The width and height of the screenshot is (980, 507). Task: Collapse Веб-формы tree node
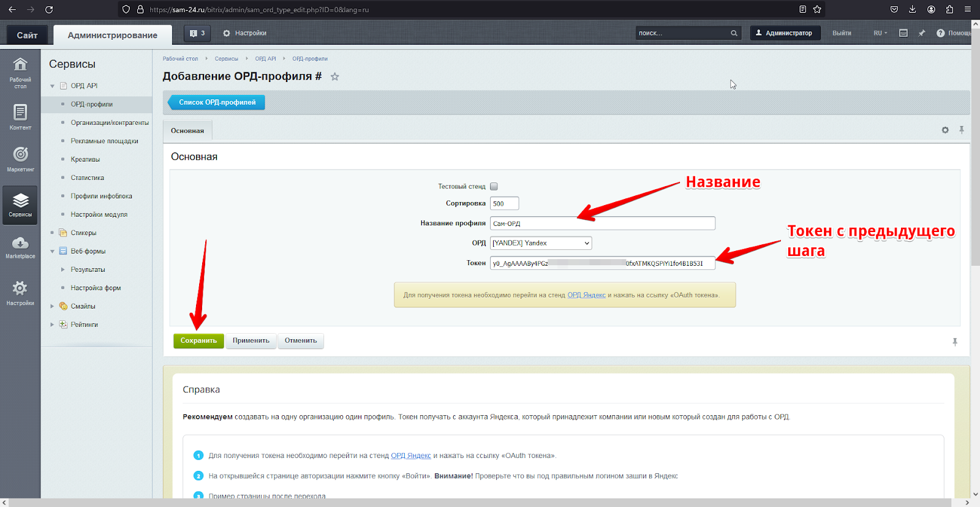tap(53, 252)
